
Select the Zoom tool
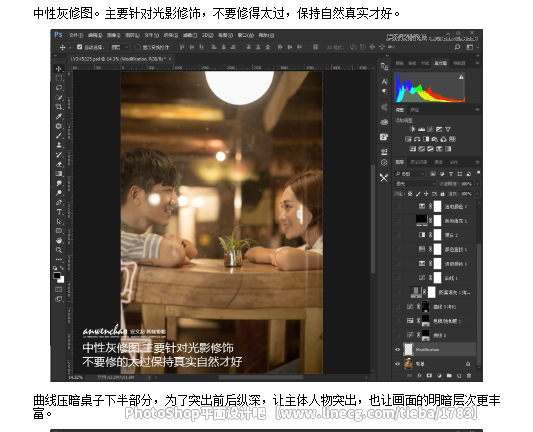[59, 250]
